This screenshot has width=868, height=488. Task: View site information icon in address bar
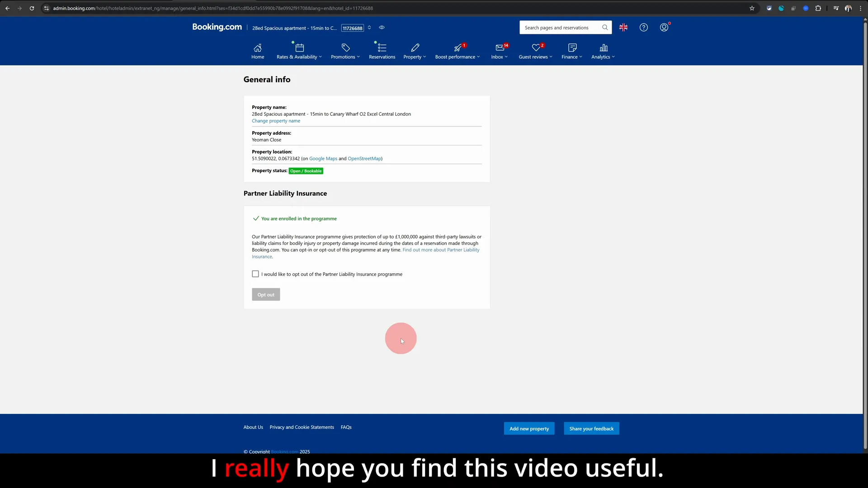46,8
